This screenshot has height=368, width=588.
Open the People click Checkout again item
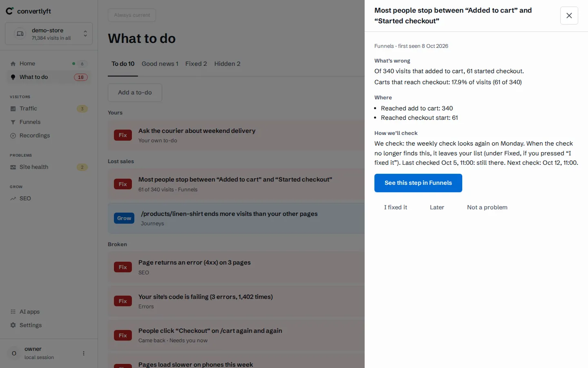tap(236, 335)
